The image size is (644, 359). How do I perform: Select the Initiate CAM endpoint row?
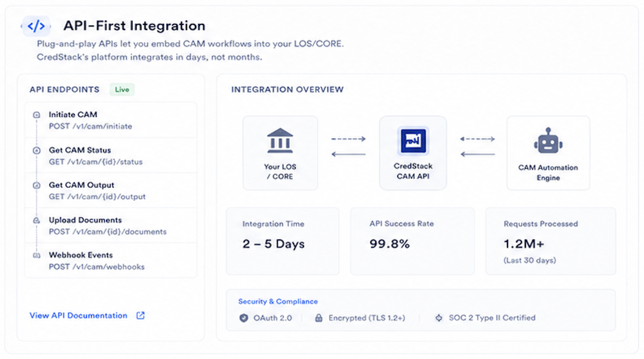(x=111, y=120)
